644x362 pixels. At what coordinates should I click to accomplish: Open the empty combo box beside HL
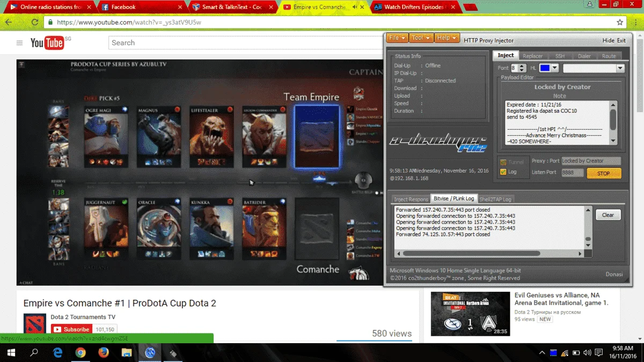coord(594,68)
